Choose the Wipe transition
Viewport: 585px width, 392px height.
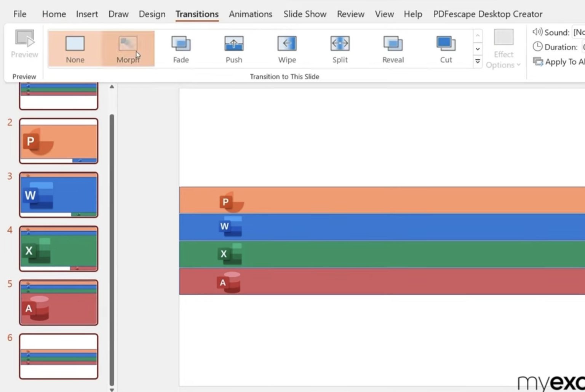pyautogui.click(x=286, y=48)
